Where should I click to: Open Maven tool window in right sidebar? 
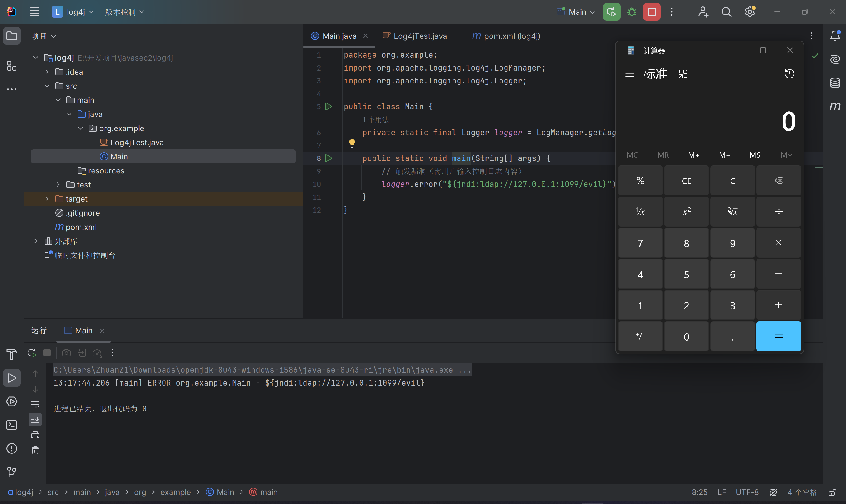[835, 106]
